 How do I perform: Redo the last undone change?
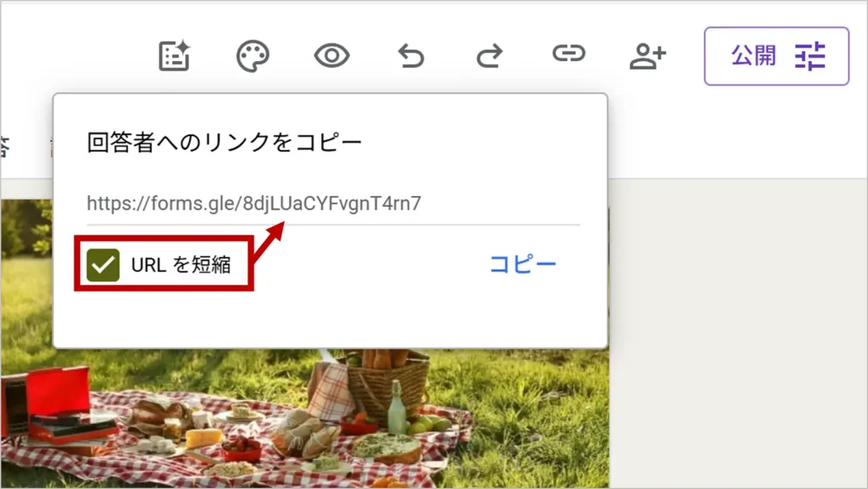[x=489, y=56]
